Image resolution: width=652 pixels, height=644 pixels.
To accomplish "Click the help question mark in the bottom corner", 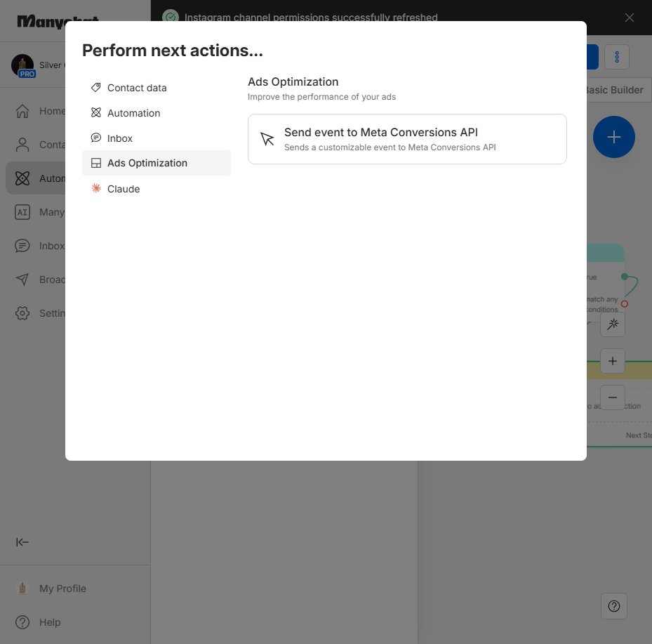I will (613, 606).
